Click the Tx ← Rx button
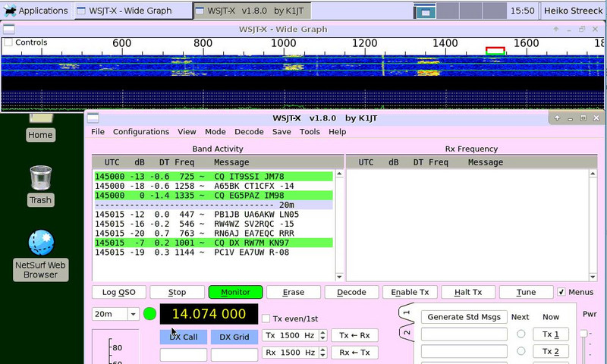Viewport: 607px width, 364px height. (x=354, y=335)
